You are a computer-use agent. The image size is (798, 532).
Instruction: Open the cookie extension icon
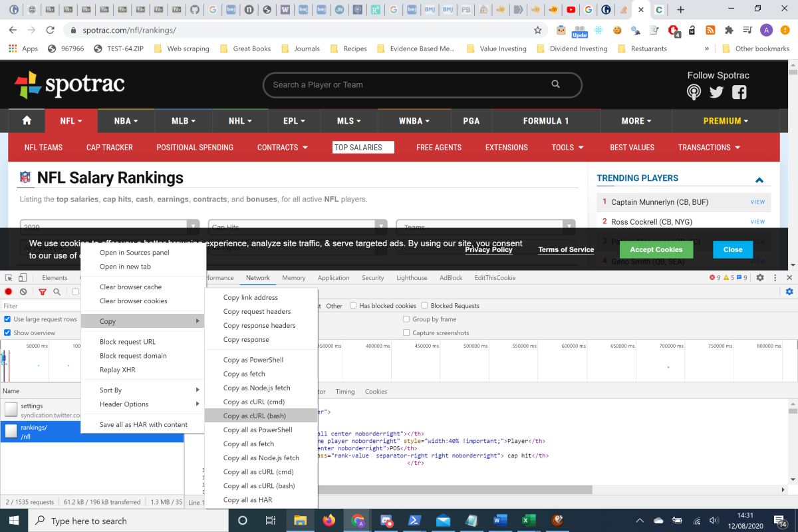(617, 30)
